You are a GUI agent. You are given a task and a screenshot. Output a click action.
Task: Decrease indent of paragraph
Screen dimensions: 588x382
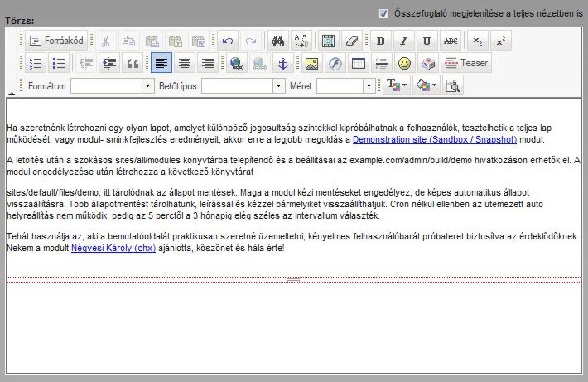[x=86, y=63]
